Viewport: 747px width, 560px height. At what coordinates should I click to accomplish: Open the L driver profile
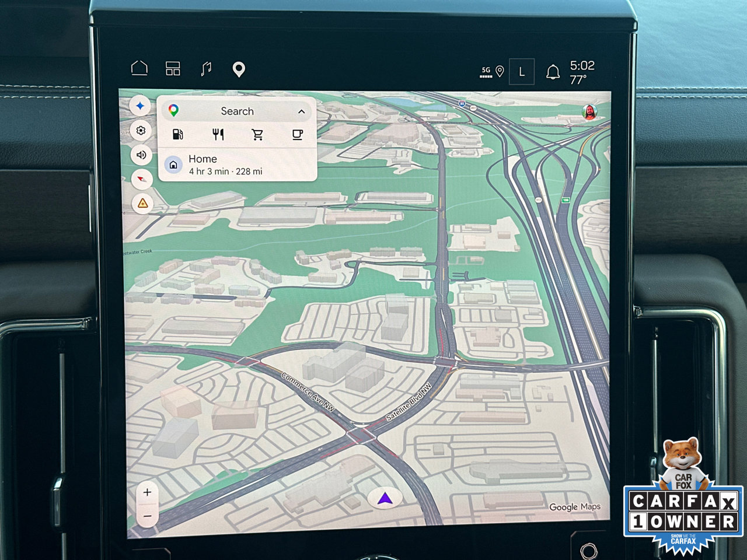(x=522, y=72)
